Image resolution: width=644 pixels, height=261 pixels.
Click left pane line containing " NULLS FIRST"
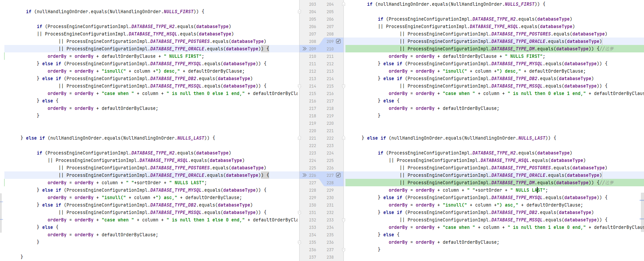(x=126, y=56)
